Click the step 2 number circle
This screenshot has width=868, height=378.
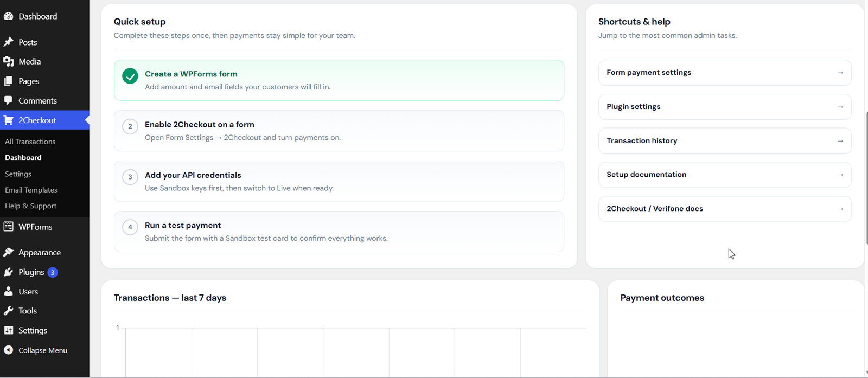[130, 126]
